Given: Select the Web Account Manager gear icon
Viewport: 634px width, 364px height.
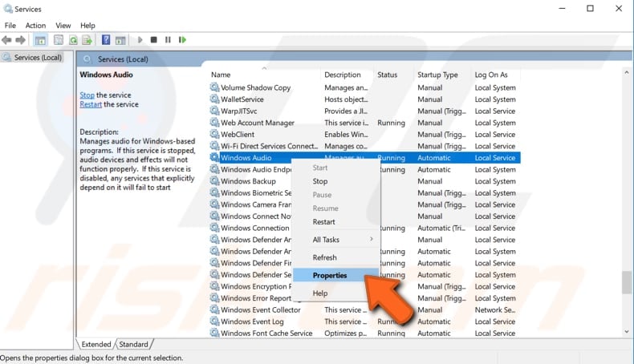Looking at the screenshot, I should 214,123.
